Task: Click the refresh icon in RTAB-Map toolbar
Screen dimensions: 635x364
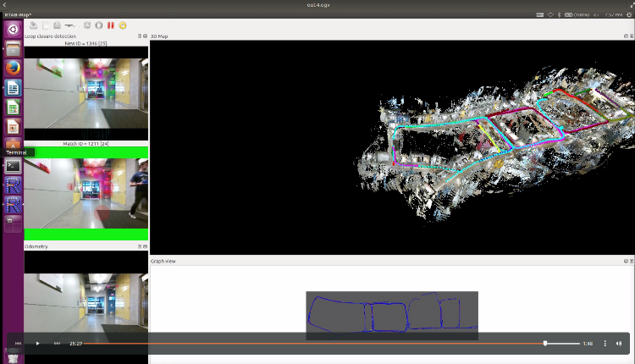Action: point(87,25)
